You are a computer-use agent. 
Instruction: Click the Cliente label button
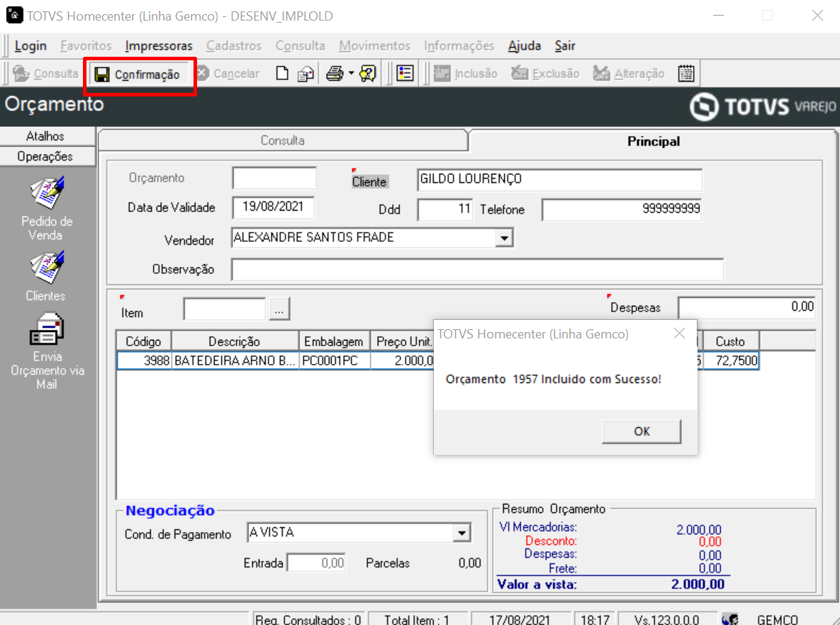(369, 182)
